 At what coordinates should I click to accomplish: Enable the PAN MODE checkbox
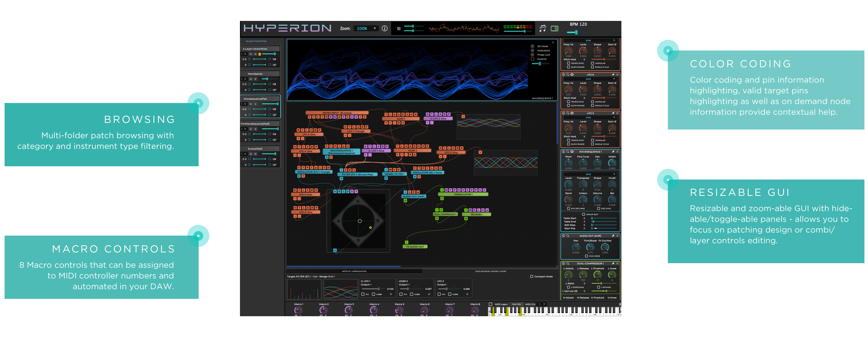[587, 256]
